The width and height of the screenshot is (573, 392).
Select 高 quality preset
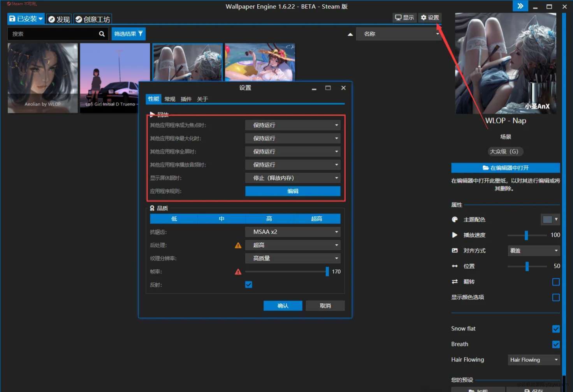click(269, 219)
